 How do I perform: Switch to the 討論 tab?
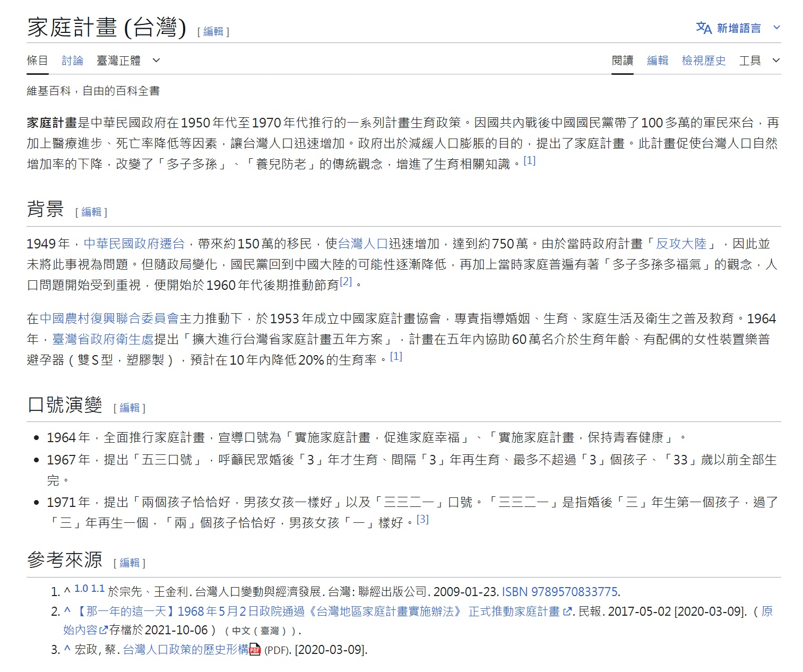[72, 61]
